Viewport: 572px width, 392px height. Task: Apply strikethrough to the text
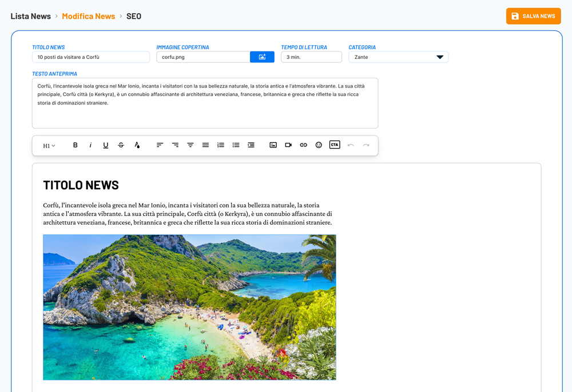tap(121, 145)
